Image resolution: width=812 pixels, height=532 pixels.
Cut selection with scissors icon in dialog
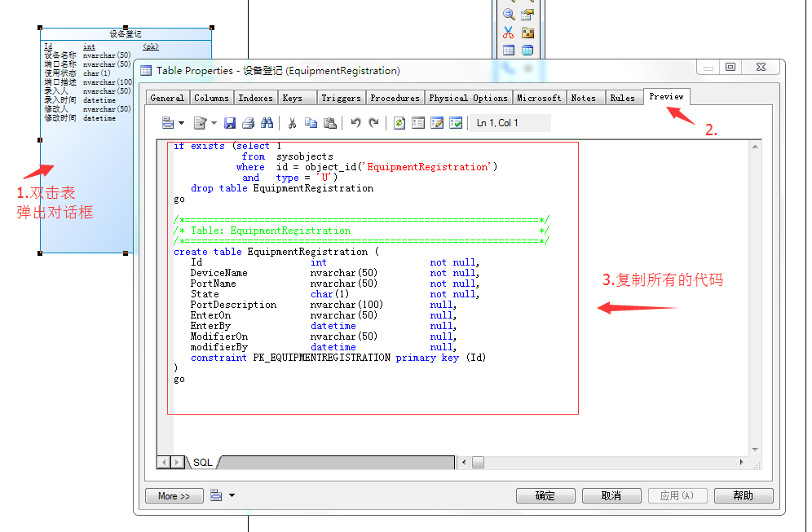[x=292, y=123]
